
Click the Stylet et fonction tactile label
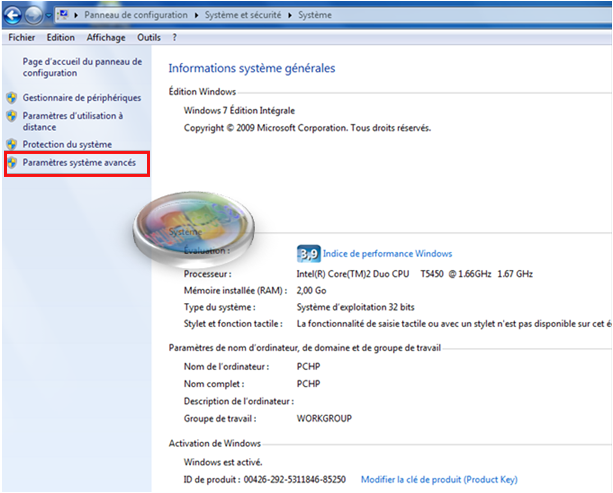pos(233,324)
